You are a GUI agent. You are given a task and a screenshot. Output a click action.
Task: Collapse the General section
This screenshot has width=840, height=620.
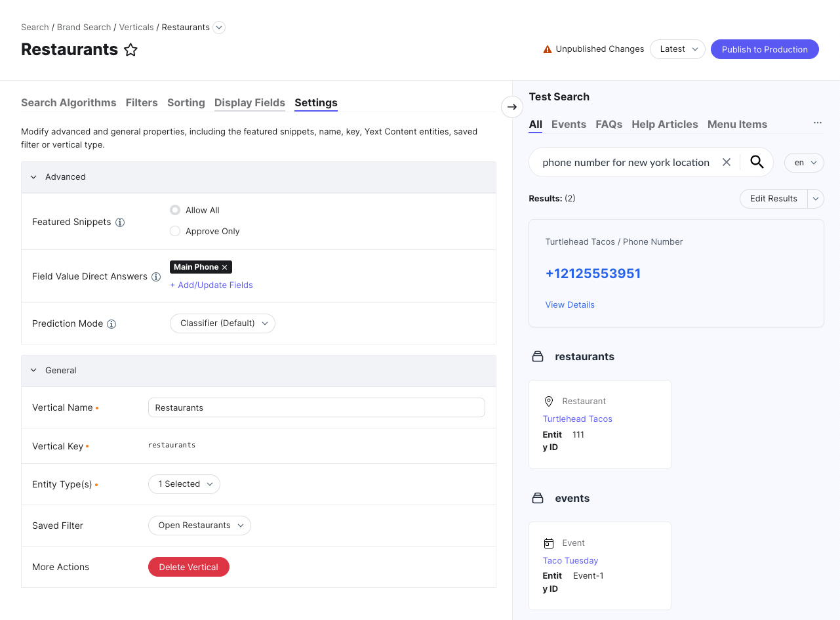click(34, 371)
